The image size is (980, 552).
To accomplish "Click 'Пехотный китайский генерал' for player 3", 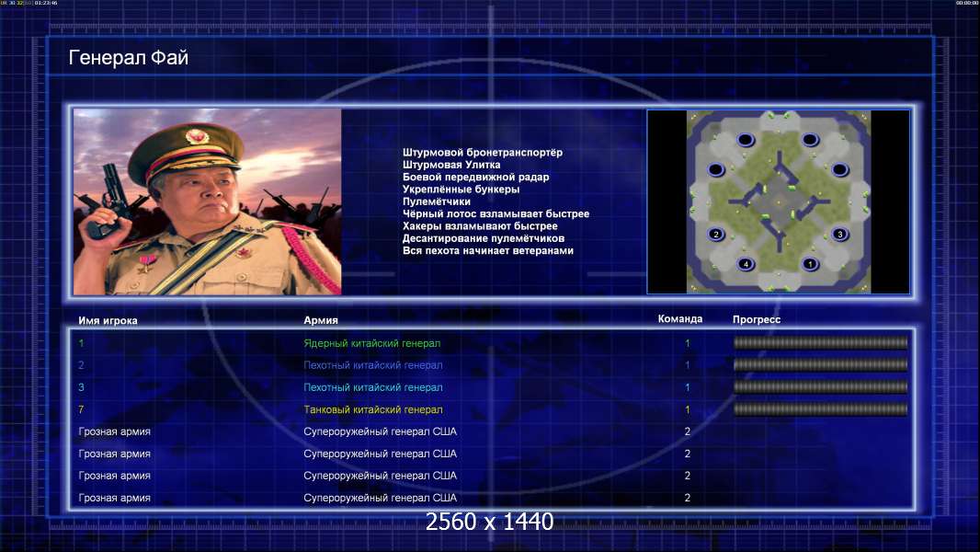I will [x=373, y=387].
